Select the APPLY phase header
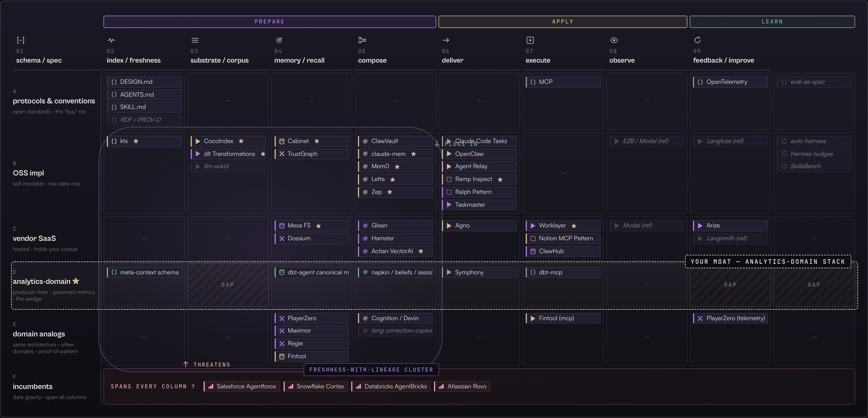This screenshot has height=418, width=868. (x=563, y=22)
